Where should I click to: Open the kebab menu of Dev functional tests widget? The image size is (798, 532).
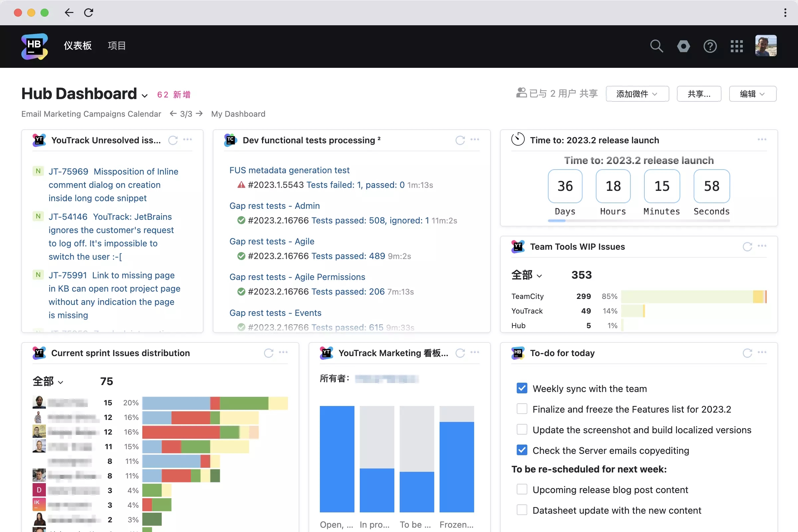[475, 139]
